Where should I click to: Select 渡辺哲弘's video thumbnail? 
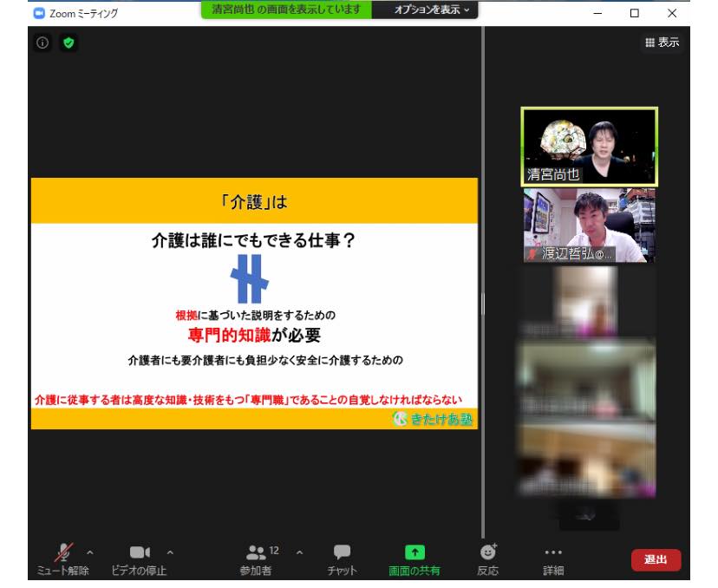tap(589, 225)
